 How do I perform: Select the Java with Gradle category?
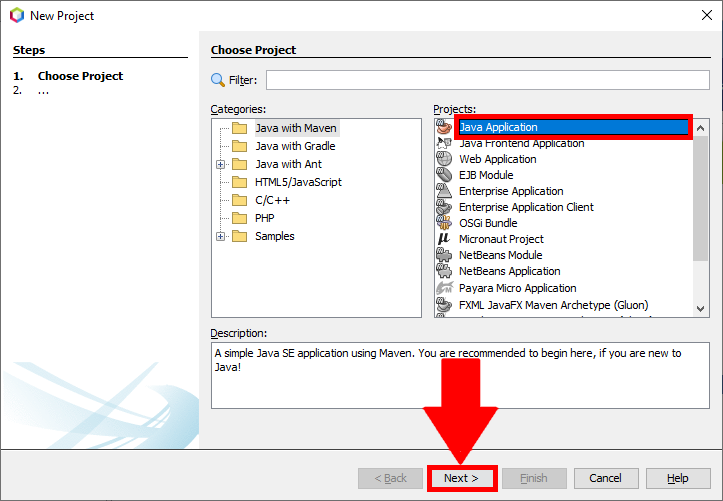pos(295,146)
